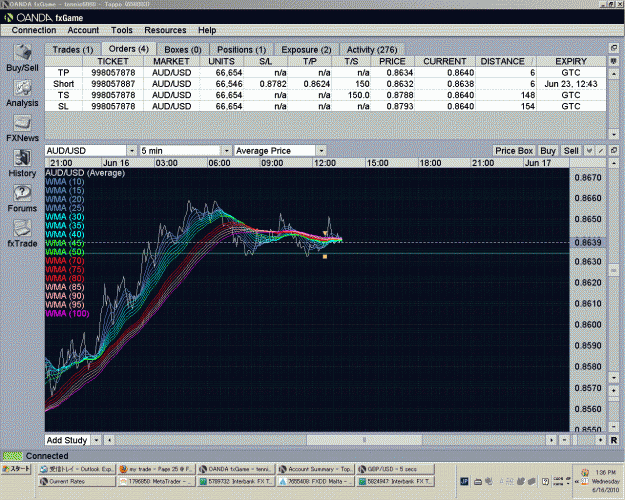Open the Tools menu

click(x=122, y=30)
